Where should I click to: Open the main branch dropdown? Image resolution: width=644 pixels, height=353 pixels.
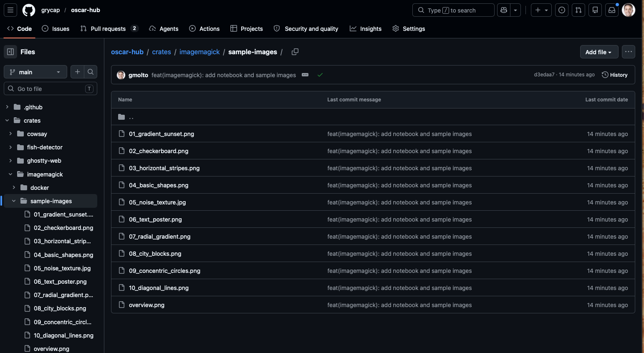[35, 72]
